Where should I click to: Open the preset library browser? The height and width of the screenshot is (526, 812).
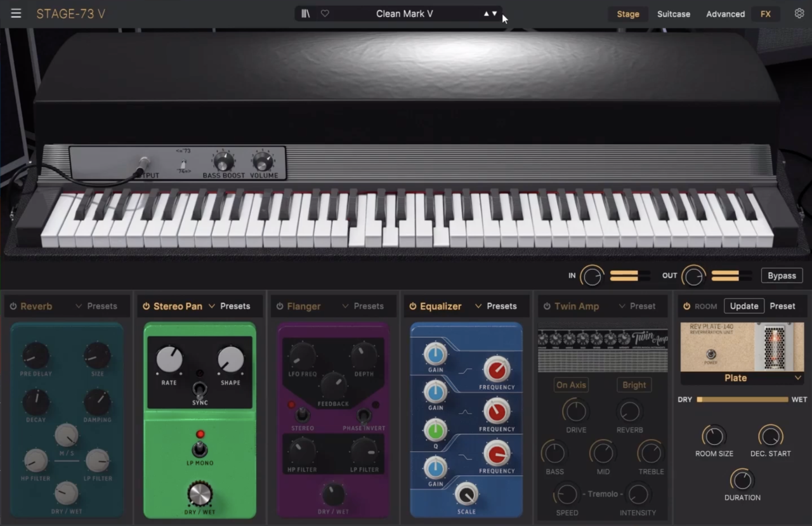pyautogui.click(x=306, y=13)
